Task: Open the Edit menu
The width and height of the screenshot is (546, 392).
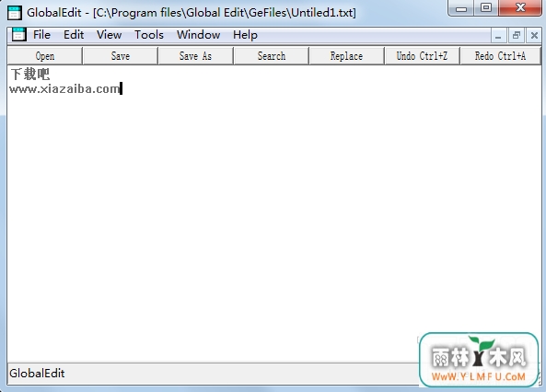Action: click(74, 35)
